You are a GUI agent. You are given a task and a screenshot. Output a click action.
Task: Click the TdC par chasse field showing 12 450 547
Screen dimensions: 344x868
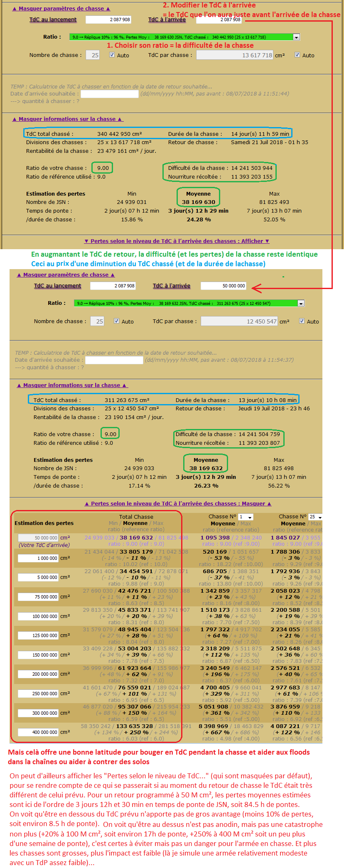(240, 321)
